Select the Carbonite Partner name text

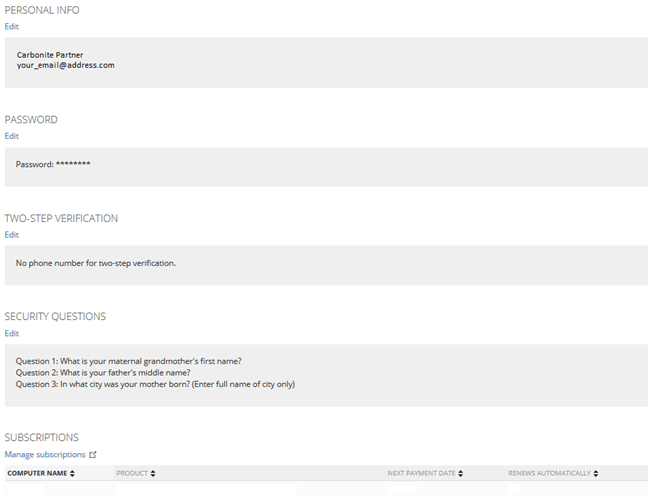point(51,54)
